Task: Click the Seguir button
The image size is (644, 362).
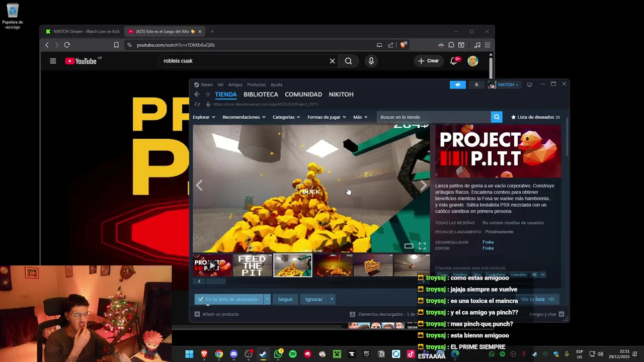Action: pos(285,299)
